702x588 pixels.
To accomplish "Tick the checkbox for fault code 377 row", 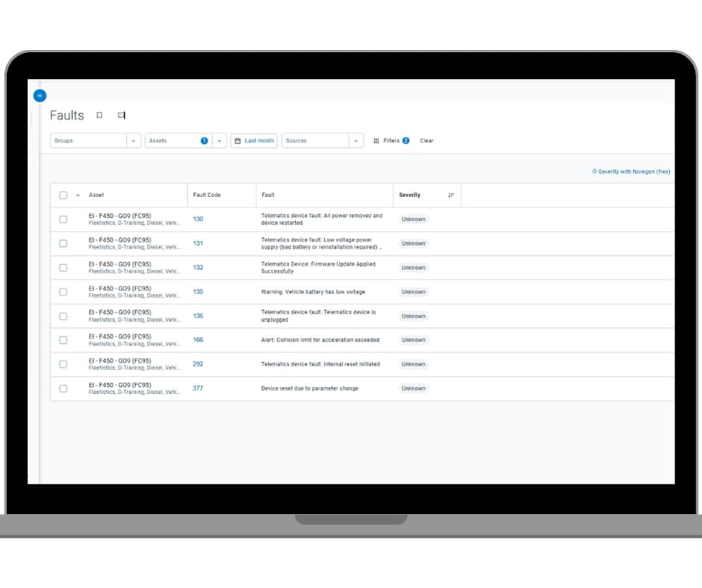I will (63, 389).
